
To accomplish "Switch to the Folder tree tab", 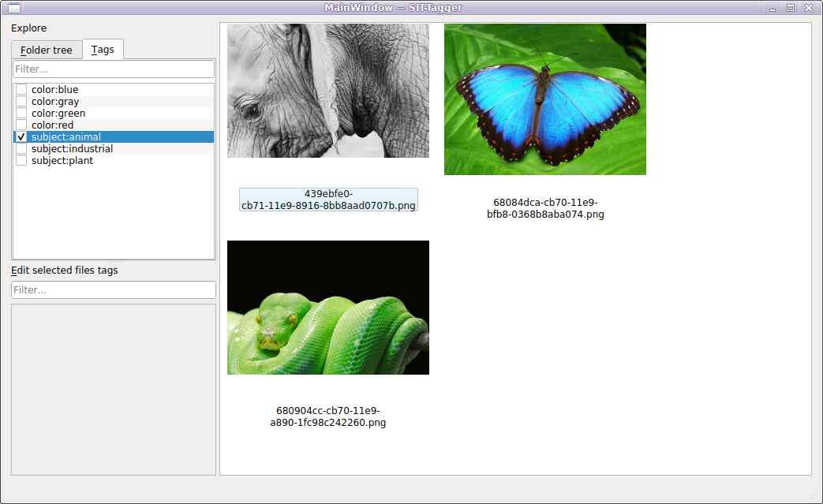I will [46, 49].
